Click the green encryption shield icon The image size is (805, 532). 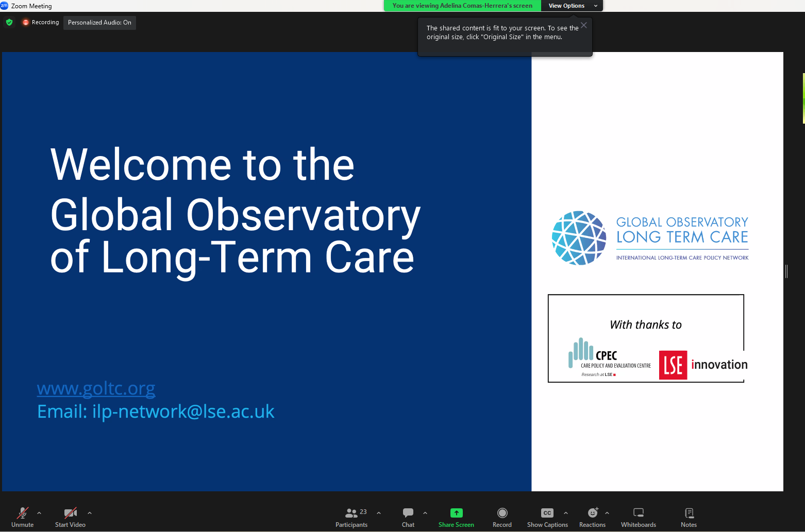click(9, 22)
